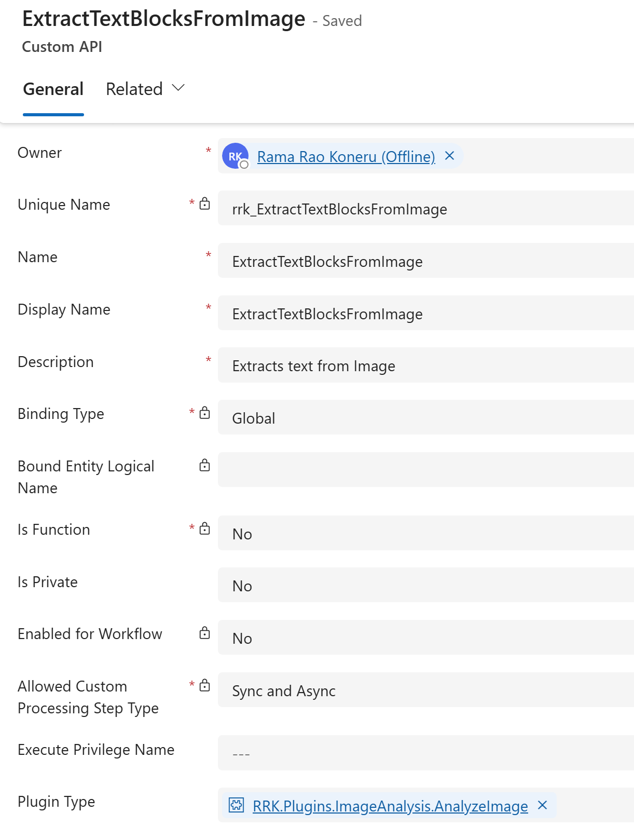Open the dropdown showing Sync and Async
The height and width of the screenshot is (840, 634).
tap(426, 690)
